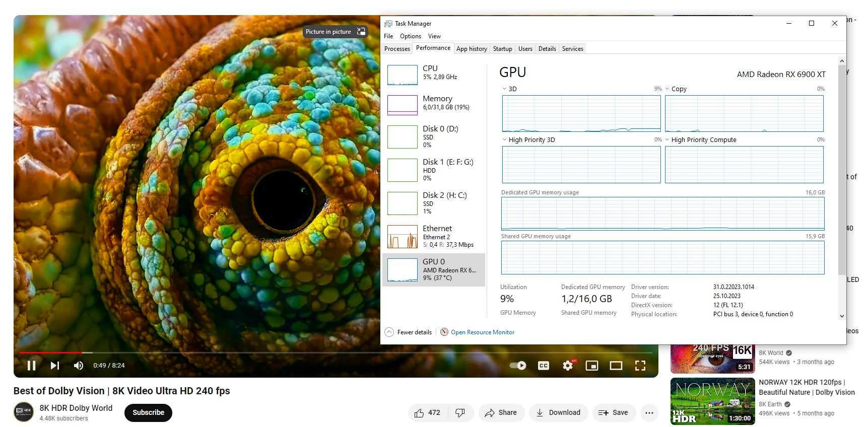The height and width of the screenshot is (427, 868).
Task: Mute the video volume
Action: [x=79, y=366]
